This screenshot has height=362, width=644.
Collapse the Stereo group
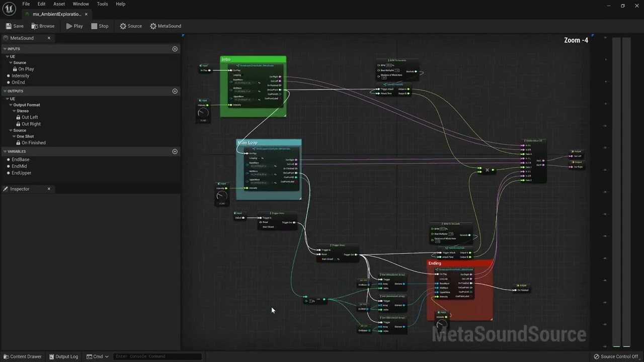14,111
